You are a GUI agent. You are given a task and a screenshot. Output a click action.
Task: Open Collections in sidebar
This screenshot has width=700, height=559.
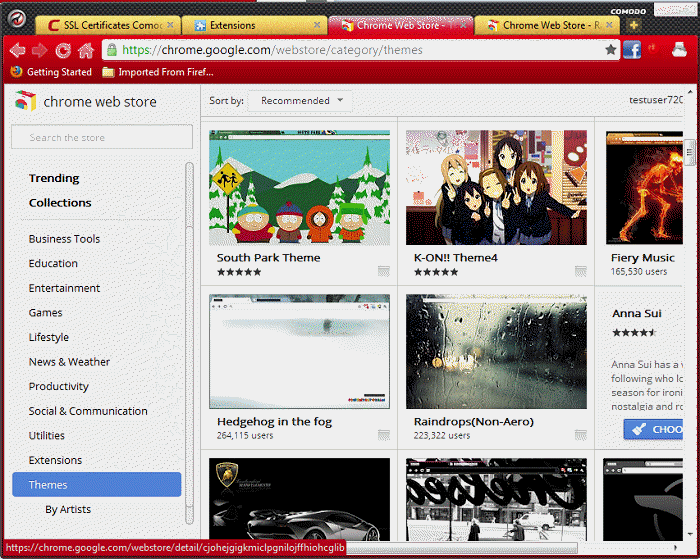[x=60, y=202]
